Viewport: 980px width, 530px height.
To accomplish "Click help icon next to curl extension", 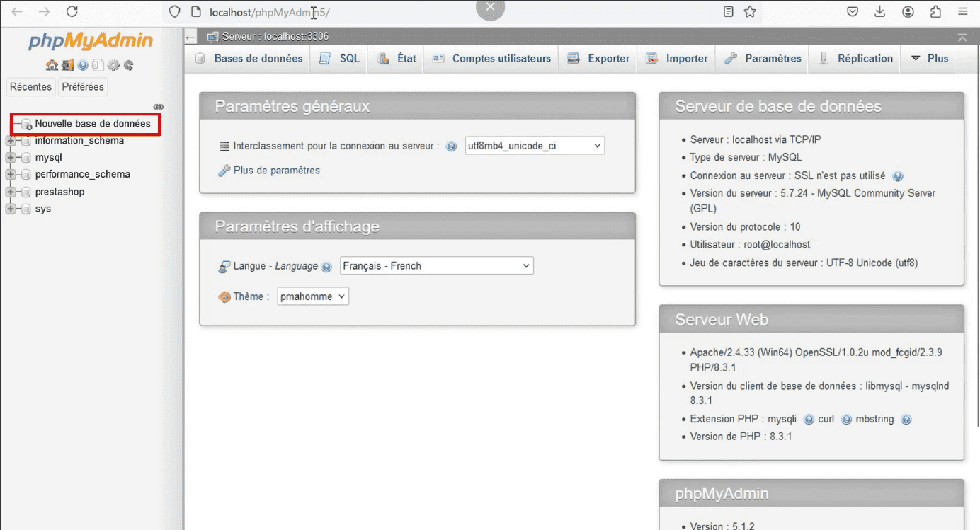I will coord(846,420).
